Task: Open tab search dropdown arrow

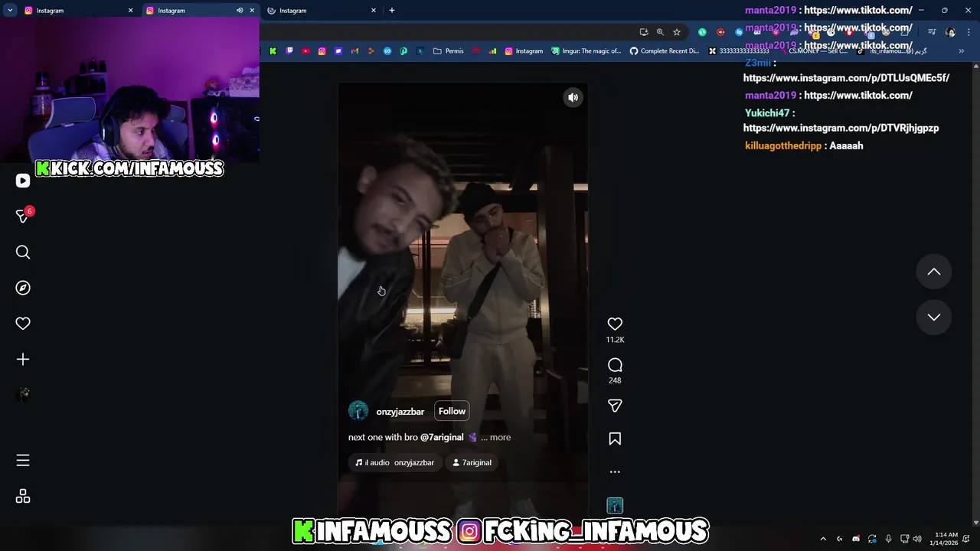Action: [10, 11]
